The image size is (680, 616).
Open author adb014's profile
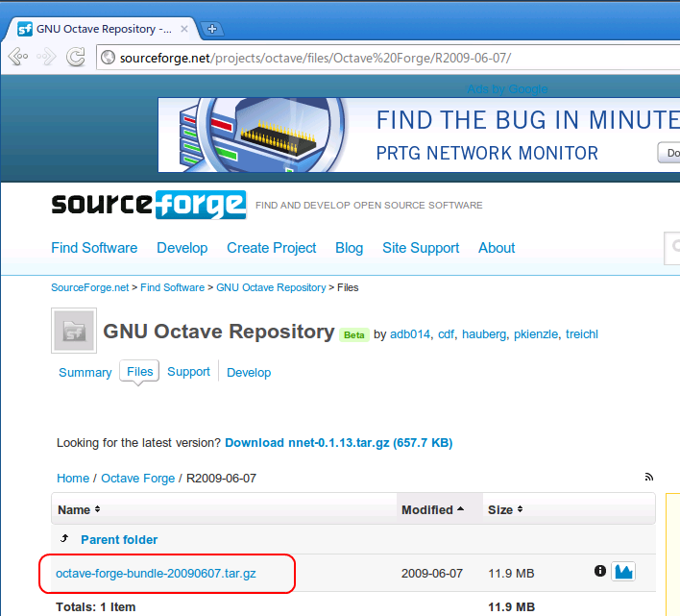(x=410, y=334)
